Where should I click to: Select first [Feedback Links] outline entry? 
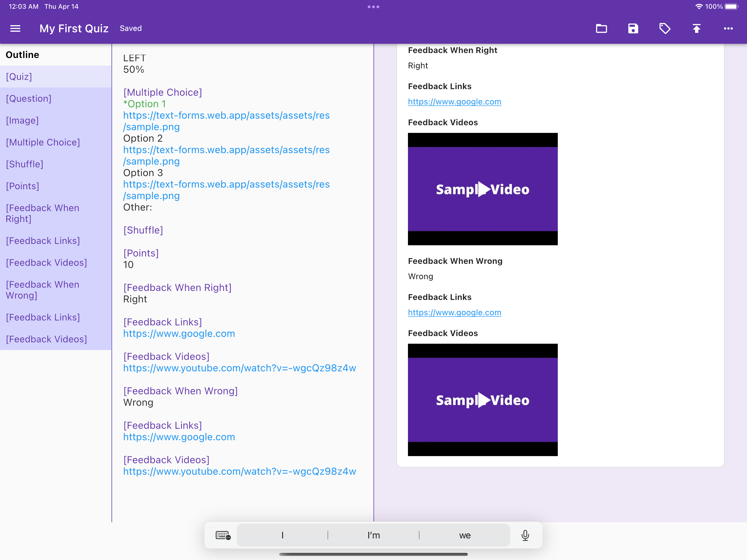click(56, 241)
